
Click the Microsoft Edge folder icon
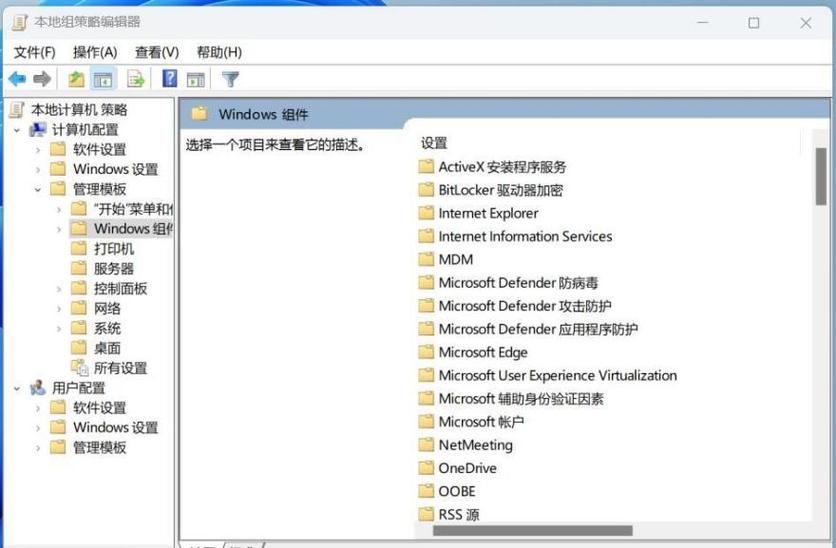[x=425, y=352]
